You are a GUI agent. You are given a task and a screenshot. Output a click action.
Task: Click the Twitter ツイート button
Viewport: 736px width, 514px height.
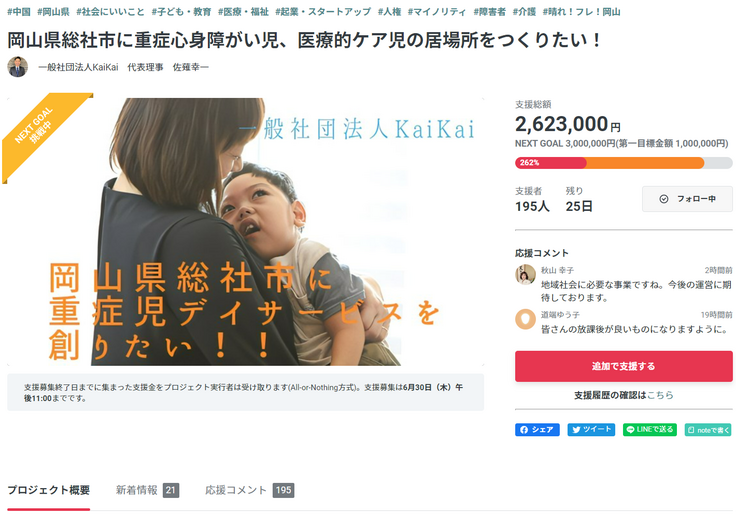point(591,430)
